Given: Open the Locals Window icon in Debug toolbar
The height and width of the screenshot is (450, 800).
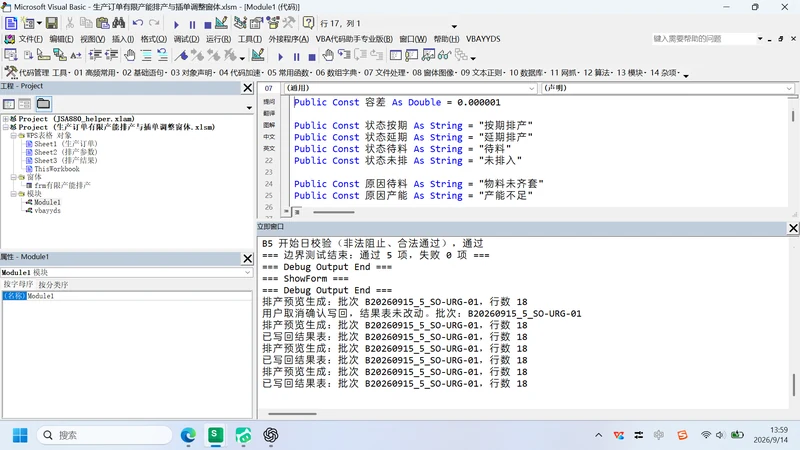Looking at the screenshot, I should point(395,55).
